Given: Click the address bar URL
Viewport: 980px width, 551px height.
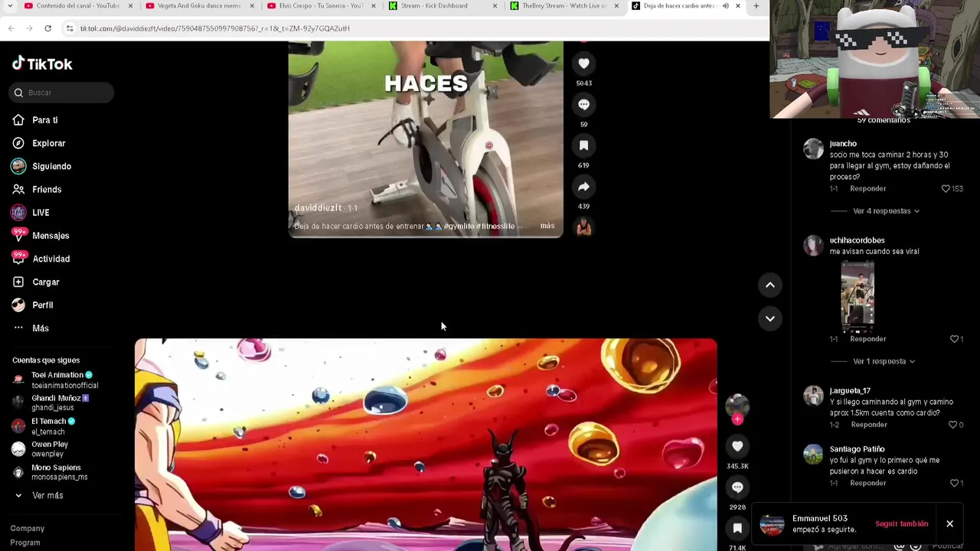Looking at the screenshot, I should [x=215, y=28].
